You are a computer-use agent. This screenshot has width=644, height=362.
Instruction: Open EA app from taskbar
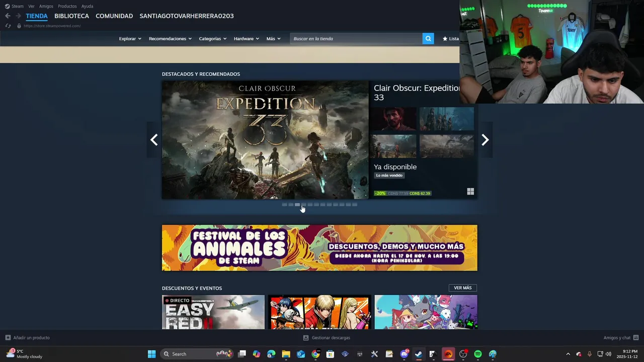point(448,354)
